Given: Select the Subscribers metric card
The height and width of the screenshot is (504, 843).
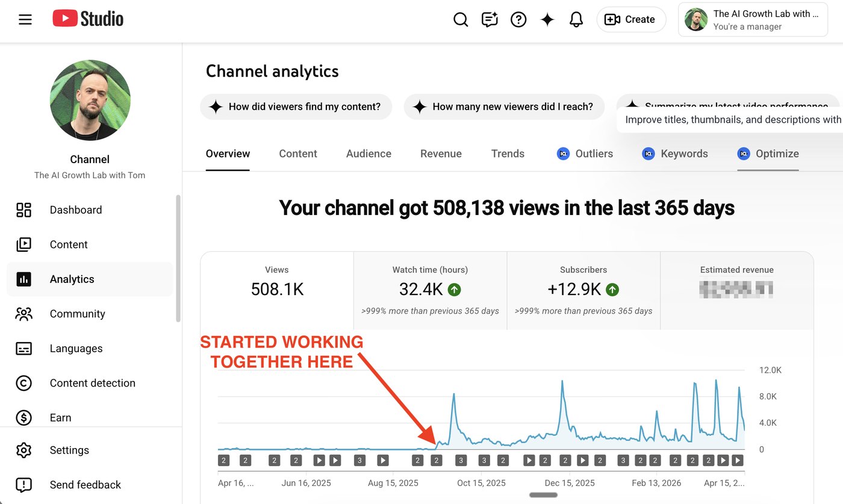Looking at the screenshot, I should (x=583, y=290).
